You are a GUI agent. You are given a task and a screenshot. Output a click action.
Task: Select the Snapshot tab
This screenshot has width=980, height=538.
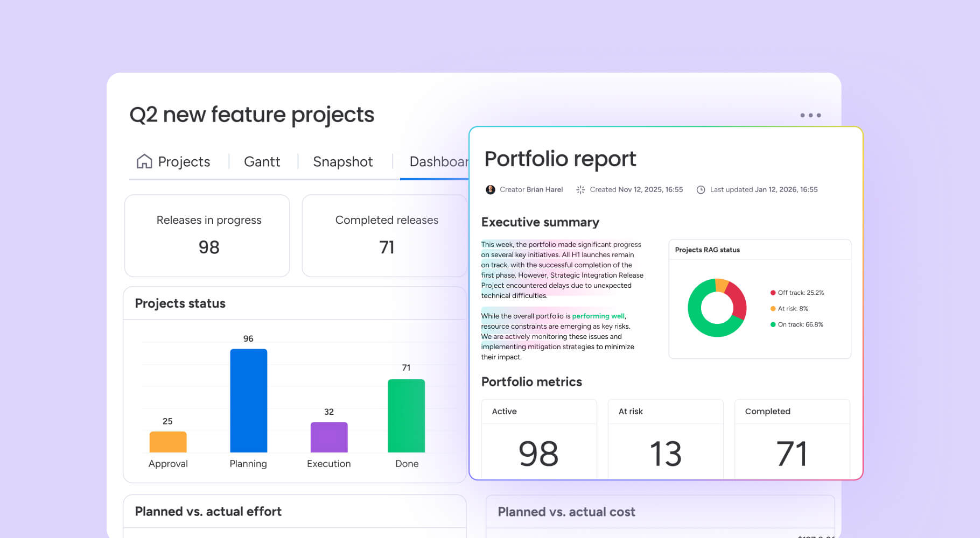[343, 161]
